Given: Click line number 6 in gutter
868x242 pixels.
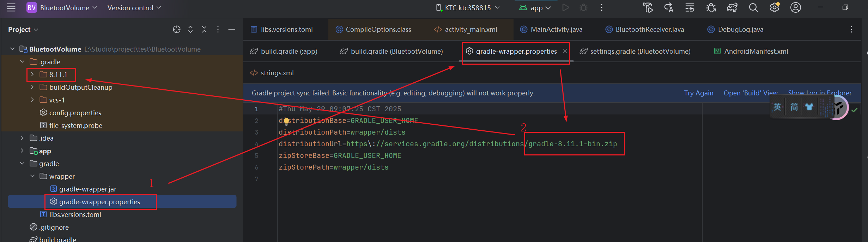Looking at the screenshot, I should click(x=256, y=167).
